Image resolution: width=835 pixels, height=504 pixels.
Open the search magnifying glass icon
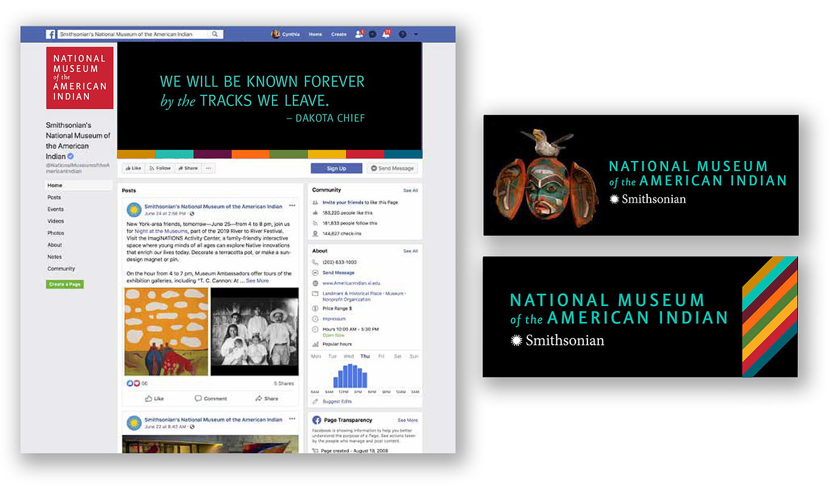pyautogui.click(x=215, y=34)
